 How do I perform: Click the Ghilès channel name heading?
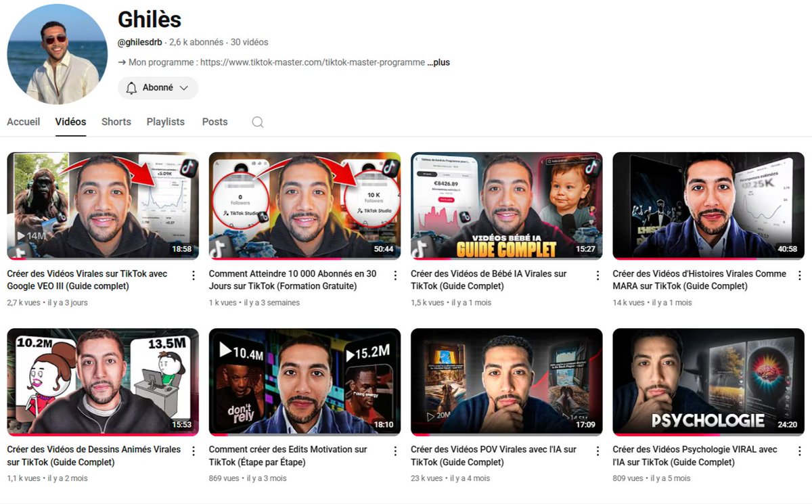pos(150,19)
